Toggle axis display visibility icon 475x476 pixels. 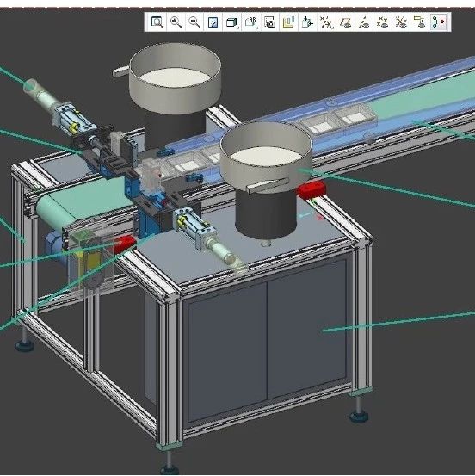click(364, 22)
